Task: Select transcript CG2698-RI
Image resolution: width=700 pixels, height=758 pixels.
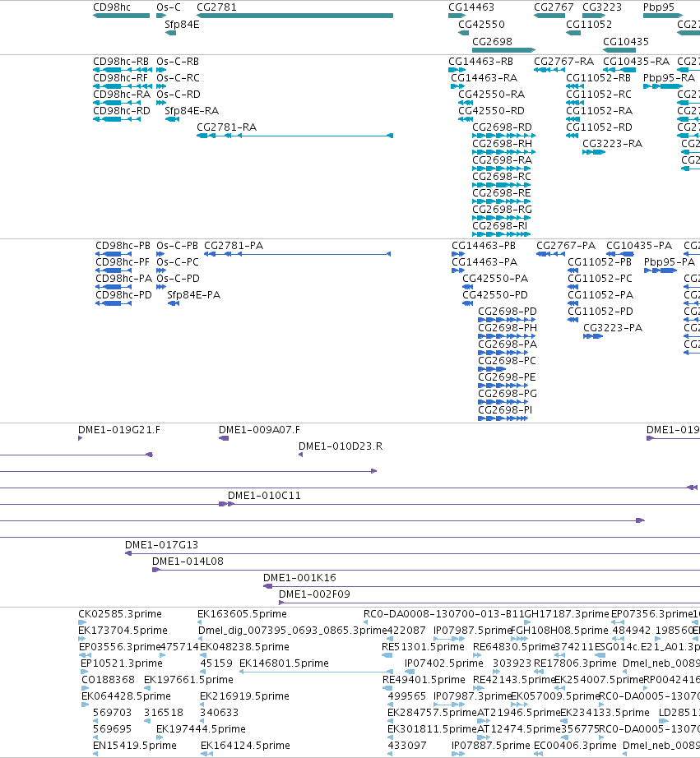Action: [x=501, y=234]
